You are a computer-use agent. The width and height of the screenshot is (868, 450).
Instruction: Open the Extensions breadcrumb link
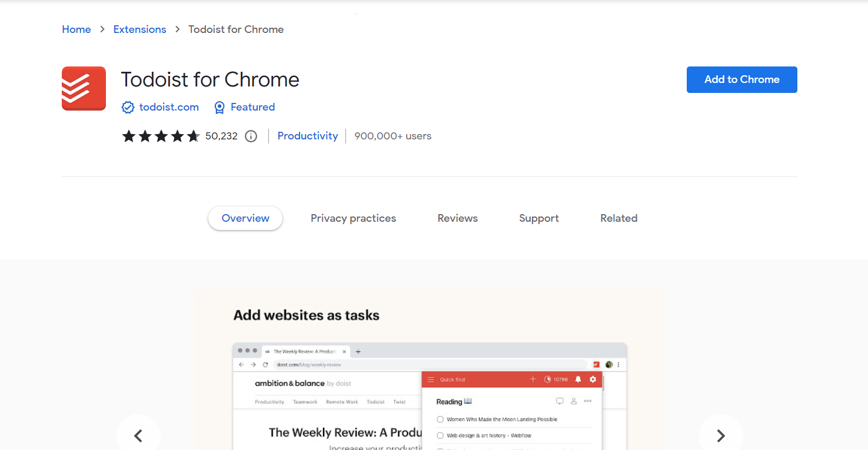tap(139, 29)
